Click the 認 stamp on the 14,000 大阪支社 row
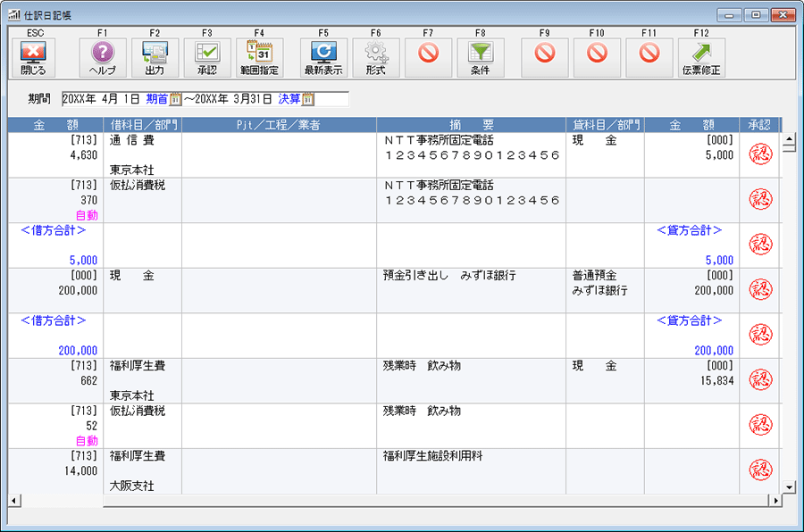The height and width of the screenshot is (532, 804). pyautogui.click(x=760, y=470)
